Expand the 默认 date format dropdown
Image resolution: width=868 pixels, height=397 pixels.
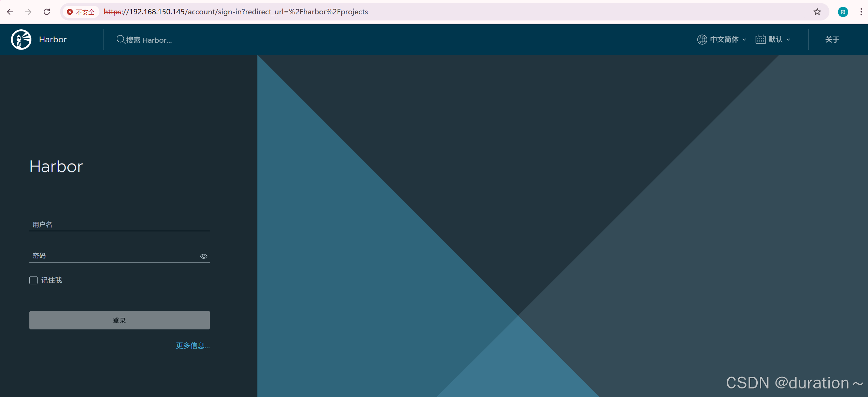click(x=773, y=40)
